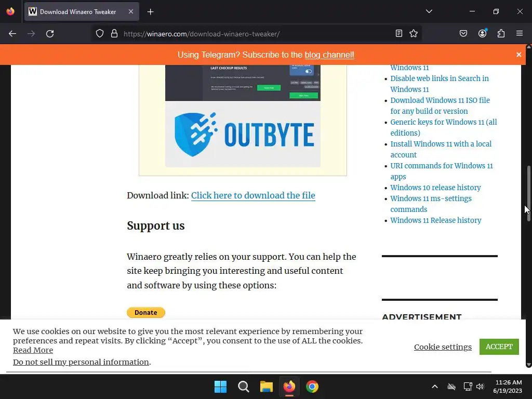Toggle reader view icon
The image size is (532, 399).
[399, 34]
